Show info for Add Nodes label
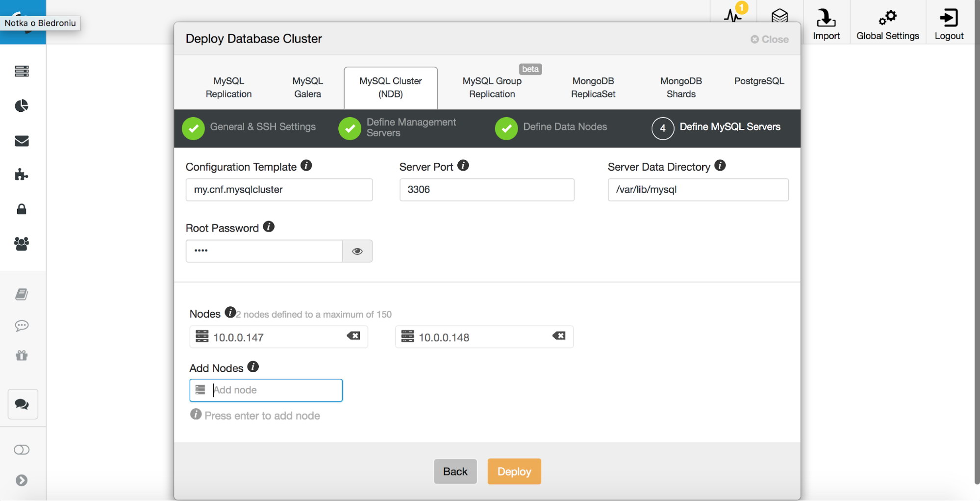The height and width of the screenshot is (501, 980). point(253,367)
